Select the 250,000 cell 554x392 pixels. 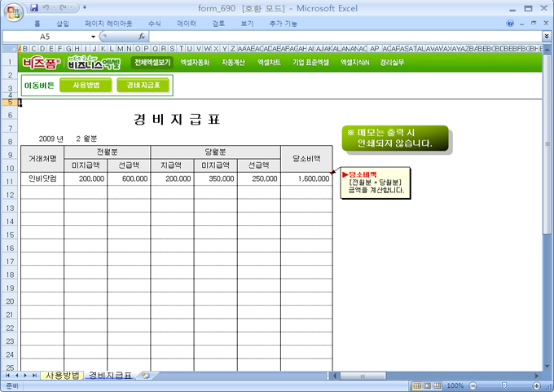point(259,178)
